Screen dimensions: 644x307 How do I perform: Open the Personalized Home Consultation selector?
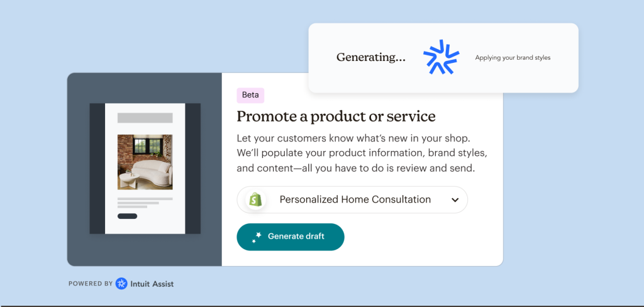point(355,200)
